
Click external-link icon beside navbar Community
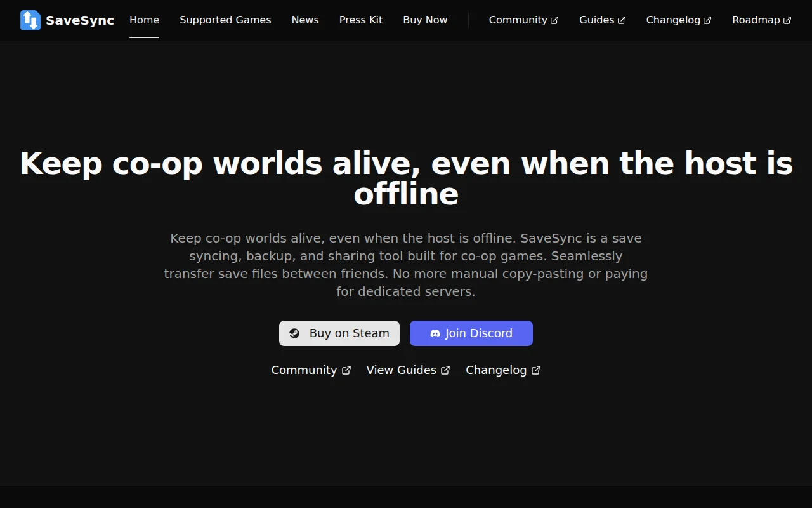pyautogui.click(x=554, y=20)
